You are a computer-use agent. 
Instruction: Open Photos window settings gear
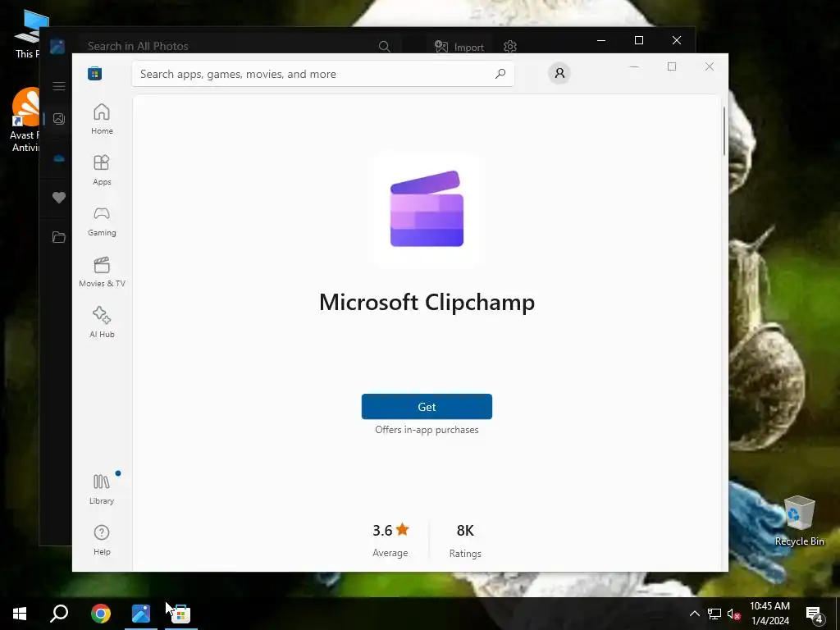(x=510, y=47)
